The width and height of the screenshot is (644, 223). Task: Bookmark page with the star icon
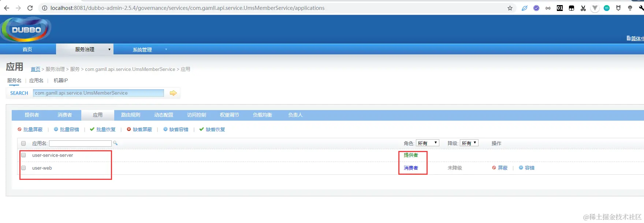click(x=510, y=8)
